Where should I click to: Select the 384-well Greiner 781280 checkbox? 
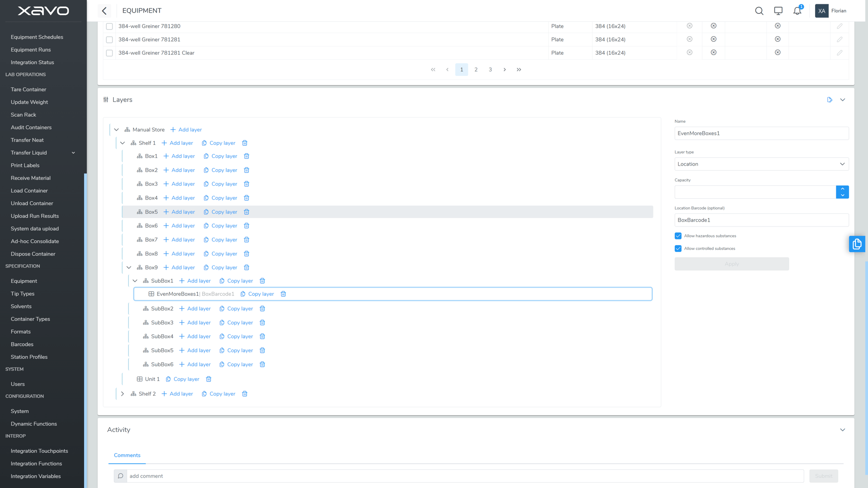point(109,26)
